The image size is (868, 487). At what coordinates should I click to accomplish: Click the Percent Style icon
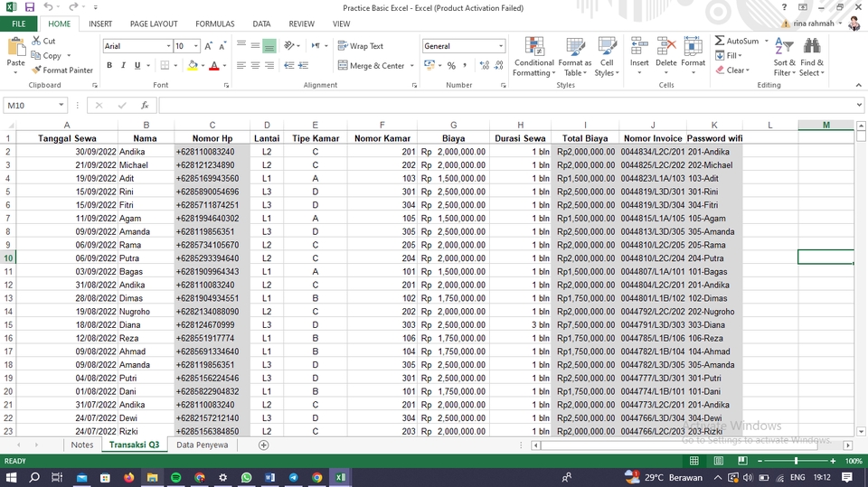click(x=451, y=65)
